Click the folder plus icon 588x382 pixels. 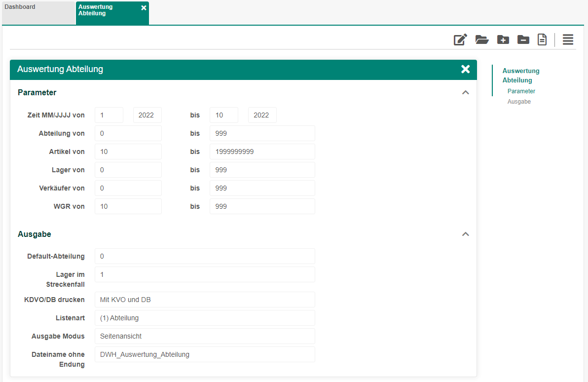point(503,40)
